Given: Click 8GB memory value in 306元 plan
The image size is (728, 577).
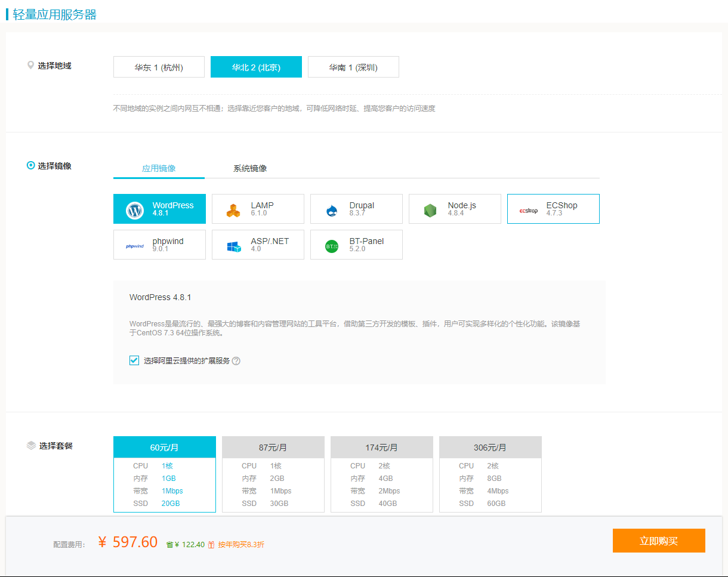Looking at the screenshot, I should click(x=494, y=479).
